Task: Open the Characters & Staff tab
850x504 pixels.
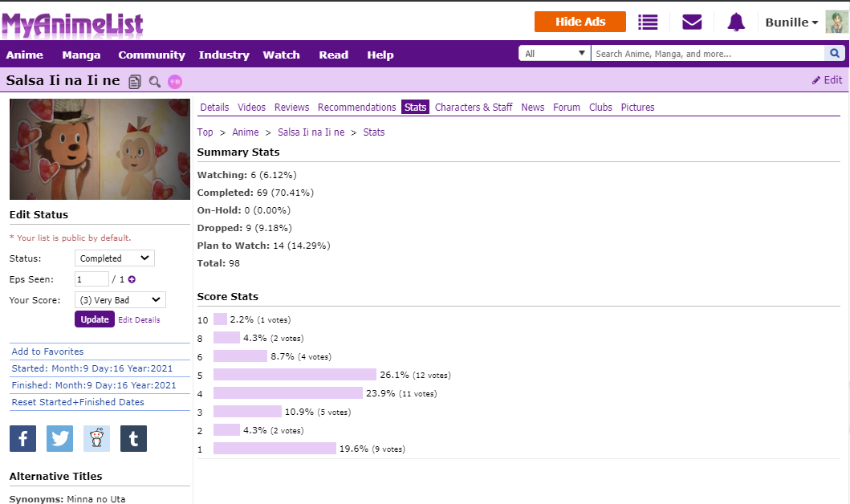Action: [474, 108]
